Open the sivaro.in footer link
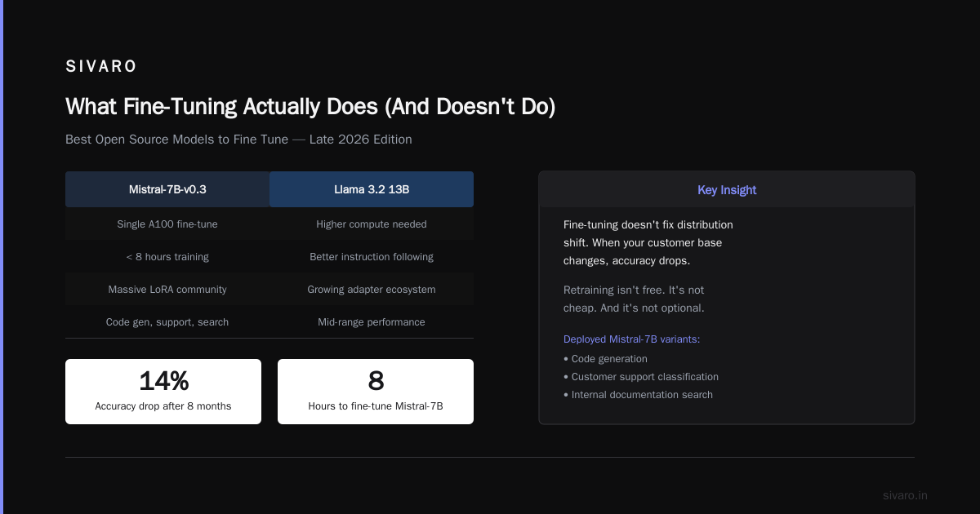The width and height of the screenshot is (980, 514). pos(905,495)
